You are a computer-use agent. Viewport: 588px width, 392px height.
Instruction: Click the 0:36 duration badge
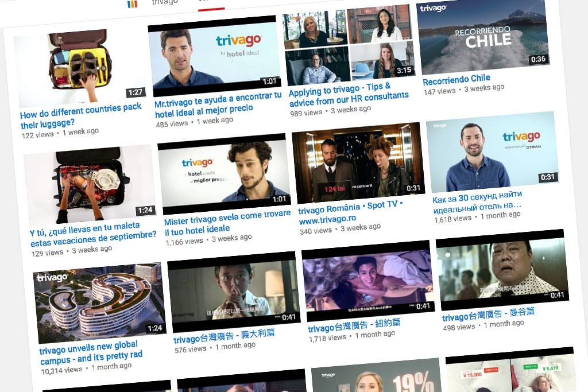[538, 59]
